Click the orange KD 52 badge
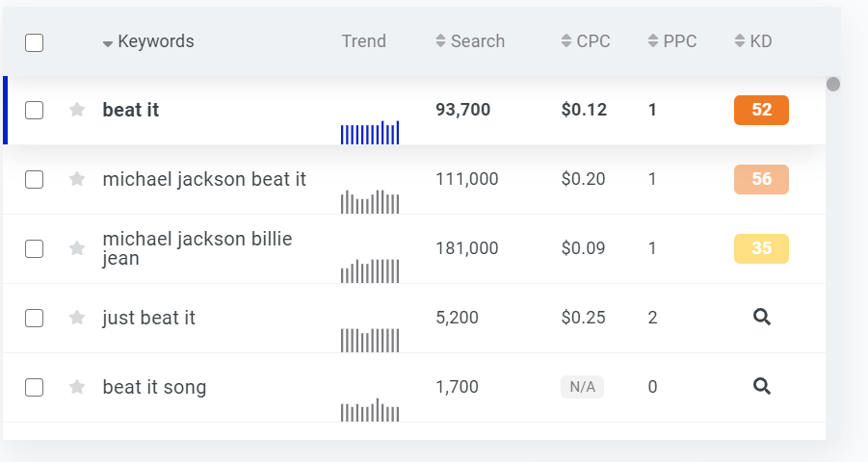Image resolution: width=868 pixels, height=462 pixels. pyautogui.click(x=761, y=110)
